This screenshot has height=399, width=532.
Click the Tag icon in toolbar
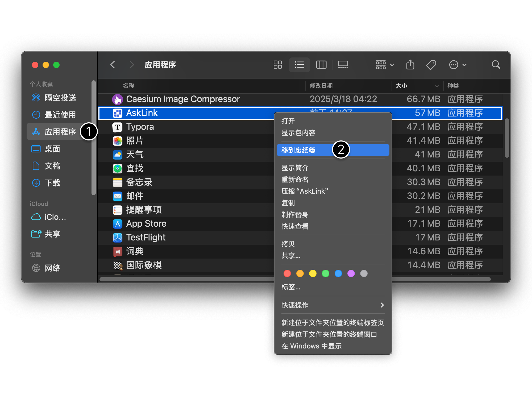click(431, 65)
